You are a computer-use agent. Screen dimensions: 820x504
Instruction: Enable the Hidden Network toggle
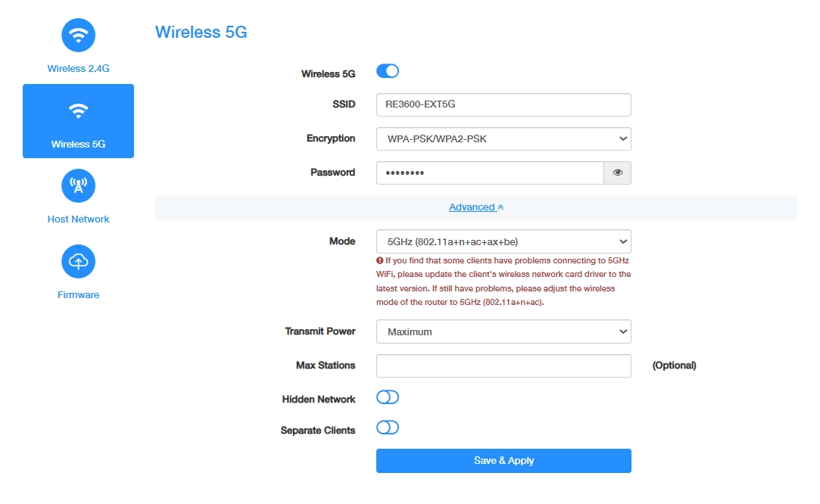[x=388, y=397]
